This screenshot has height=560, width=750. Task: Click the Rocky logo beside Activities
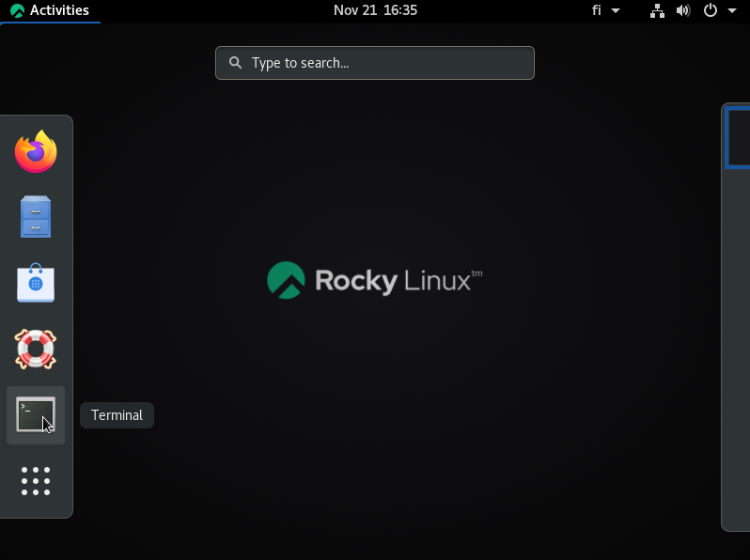tap(17, 11)
